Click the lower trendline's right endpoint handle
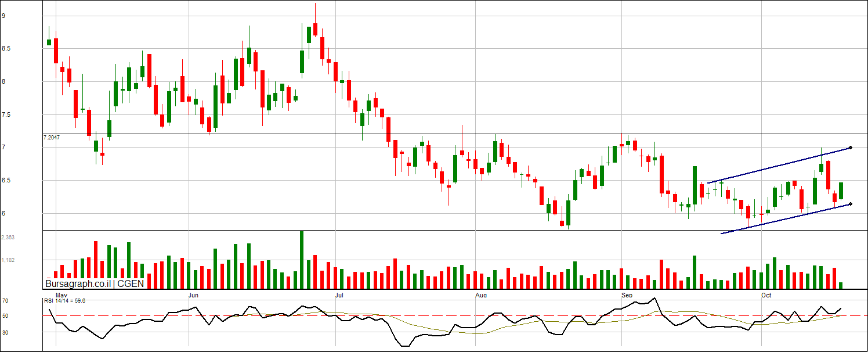 pos(850,204)
